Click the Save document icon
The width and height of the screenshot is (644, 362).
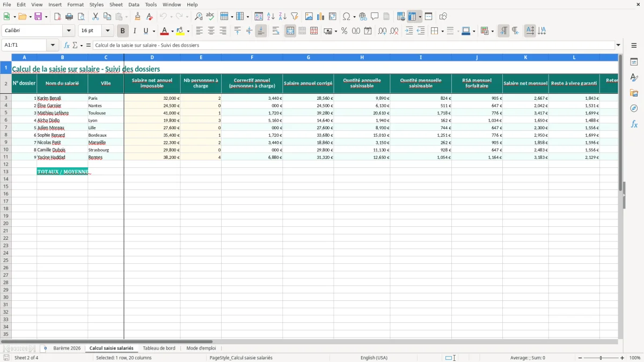(x=38, y=17)
